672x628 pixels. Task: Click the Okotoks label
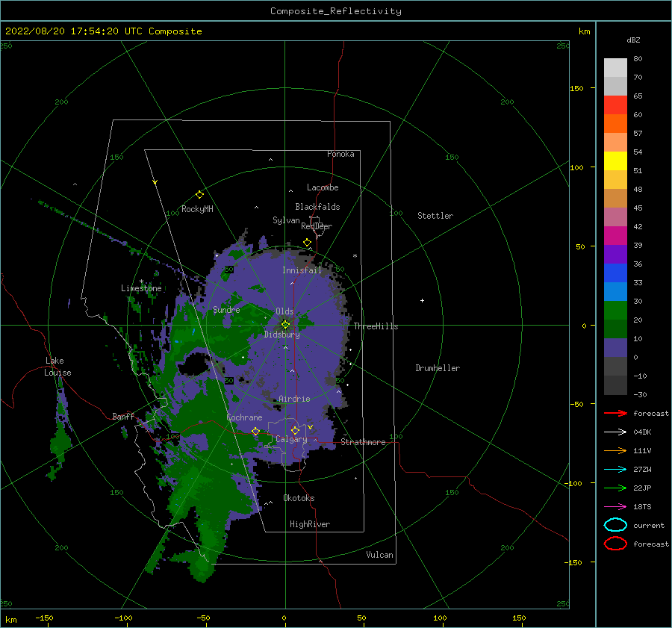pos(299,498)
